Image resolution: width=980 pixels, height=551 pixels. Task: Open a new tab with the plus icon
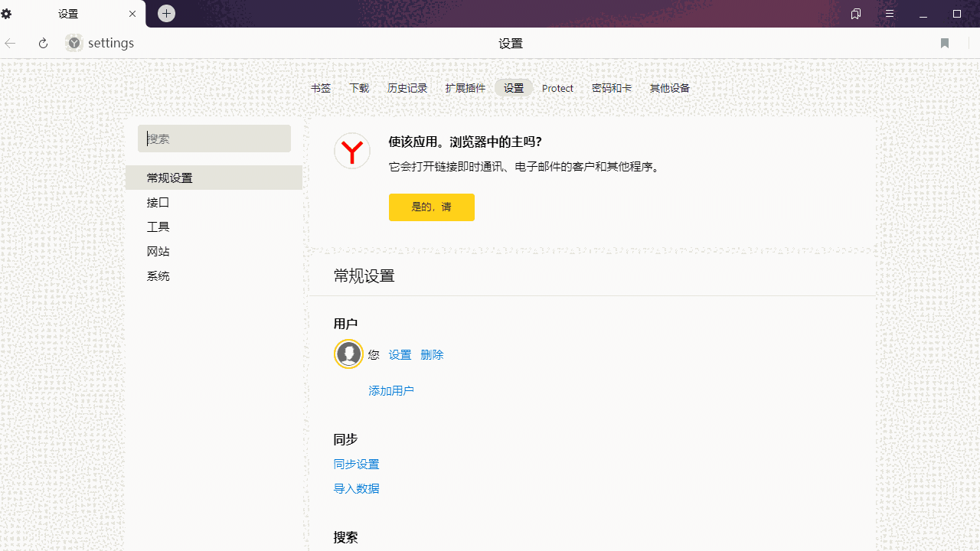coord(166,13)
